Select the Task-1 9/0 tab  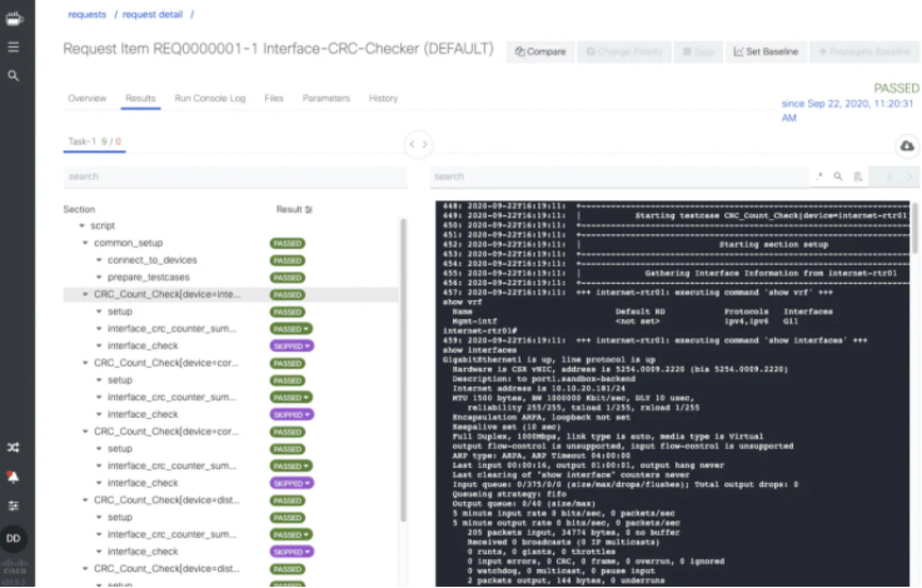coord(94,142)
